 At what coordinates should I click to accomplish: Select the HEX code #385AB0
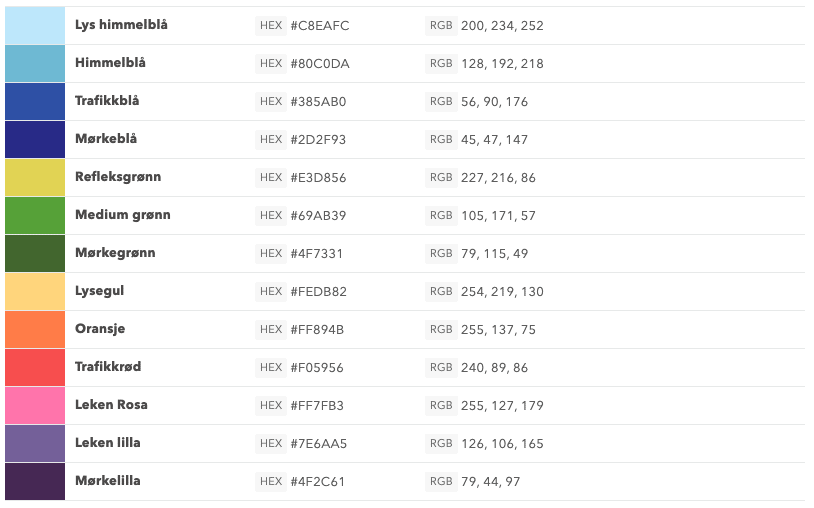pos(318,102)
